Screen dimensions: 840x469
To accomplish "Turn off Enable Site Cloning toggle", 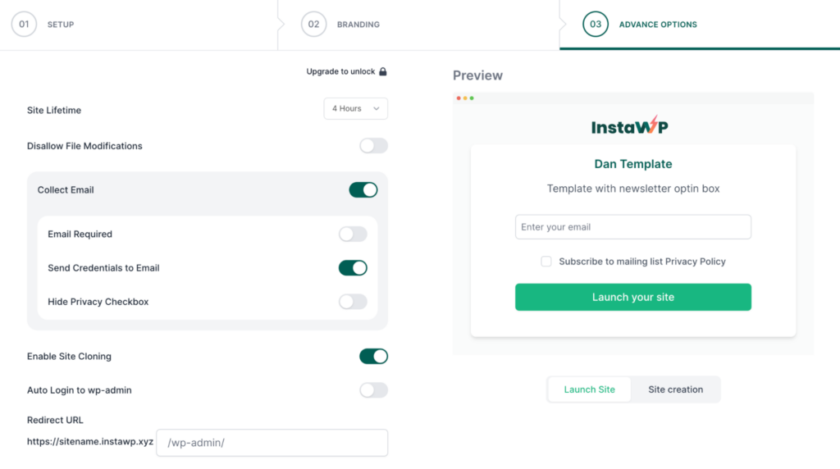I will (x=373, y=356).
